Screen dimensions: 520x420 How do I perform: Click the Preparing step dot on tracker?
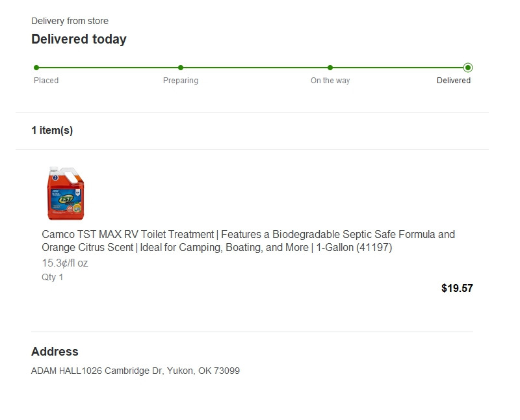(x=181, y=67)
